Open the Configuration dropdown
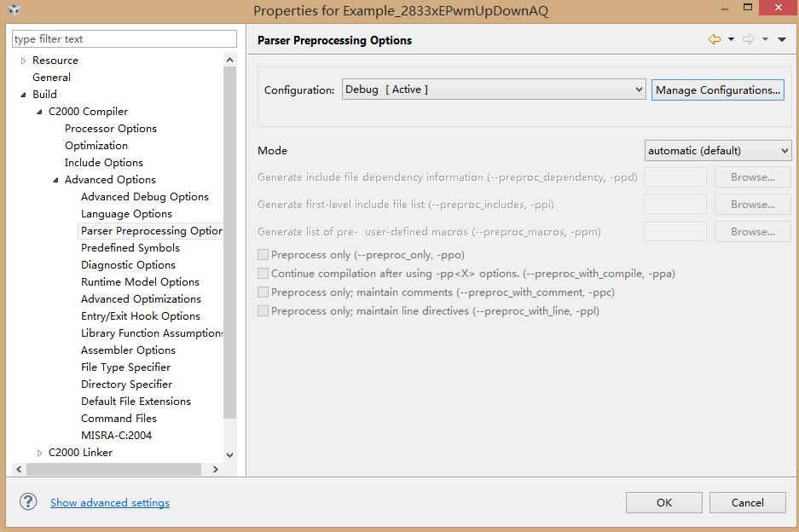This screenshot has width=799, height=532. point(494,90)
